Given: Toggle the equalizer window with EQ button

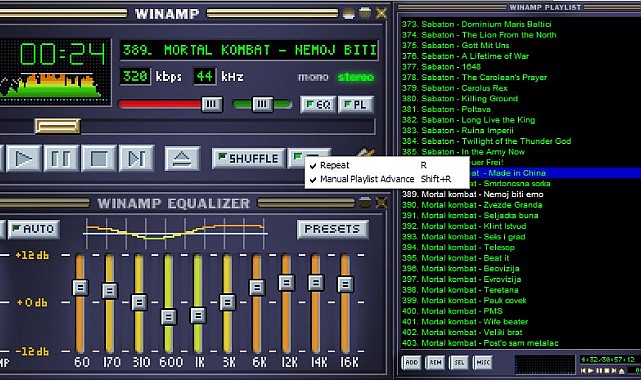Looking at the screenshot, I should coord(318,105).
